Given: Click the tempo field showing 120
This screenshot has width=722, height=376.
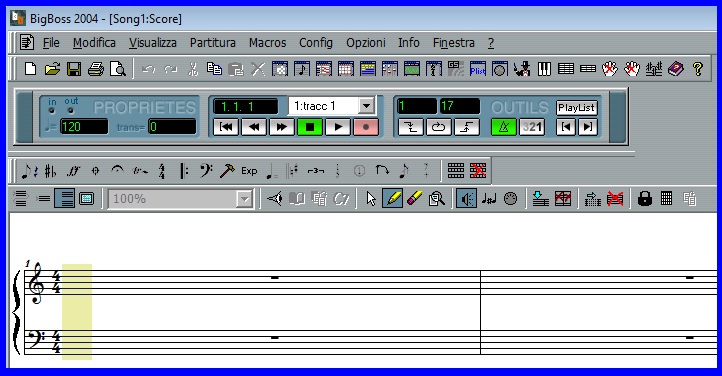Looking at the screenshot, I should (84, 127).
